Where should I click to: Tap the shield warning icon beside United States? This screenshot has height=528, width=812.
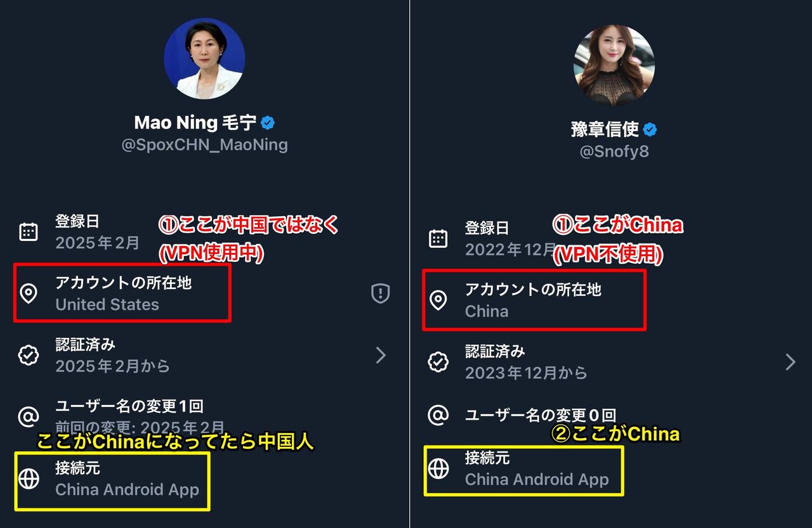point(380,293)
